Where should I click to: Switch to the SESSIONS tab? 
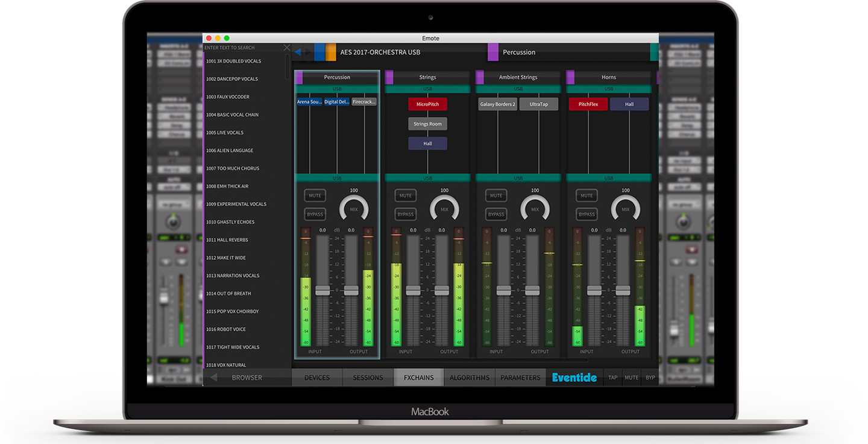[368, 378]
